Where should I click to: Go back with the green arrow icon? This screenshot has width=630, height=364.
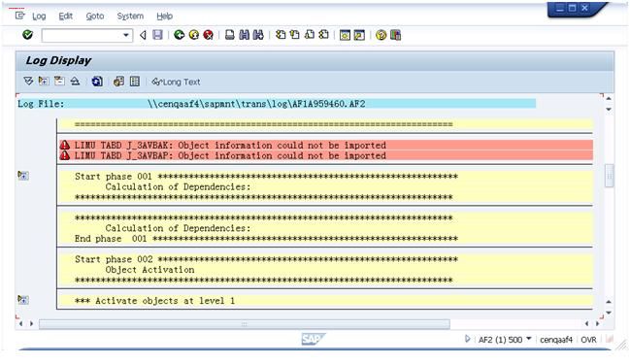tap(179, 35)
